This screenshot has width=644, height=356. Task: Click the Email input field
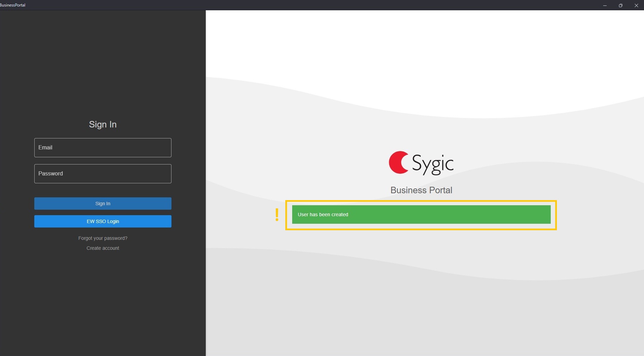(x=103, y=148)
